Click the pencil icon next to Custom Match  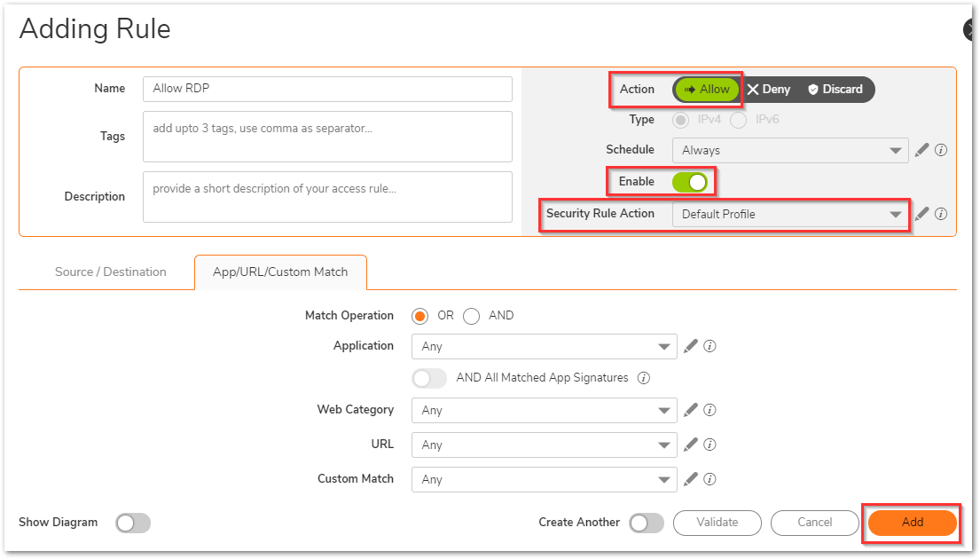(691, 479)
